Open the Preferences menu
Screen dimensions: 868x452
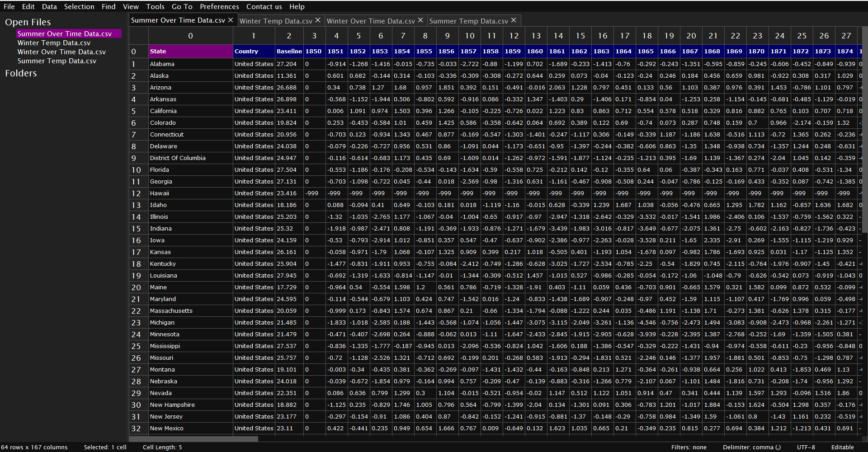click(219, 6)
